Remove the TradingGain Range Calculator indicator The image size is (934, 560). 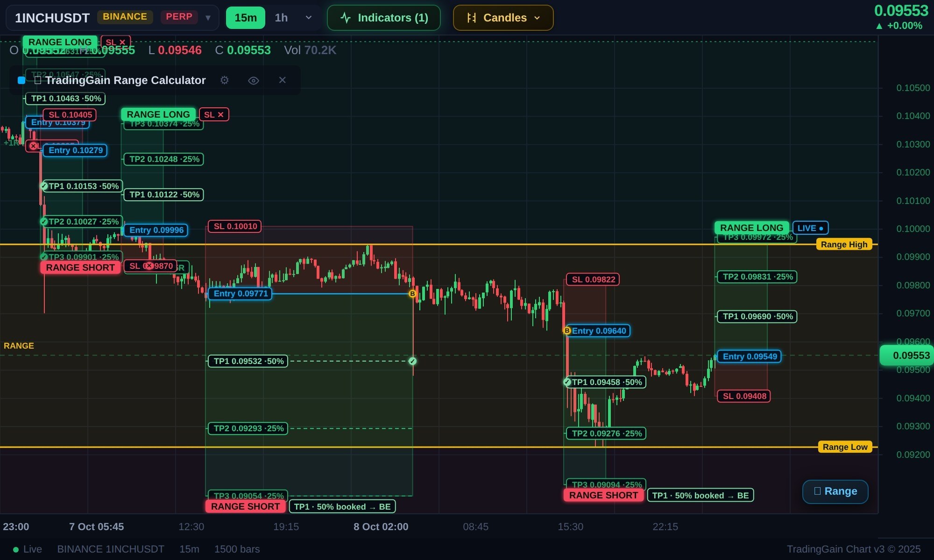point(282,80)
